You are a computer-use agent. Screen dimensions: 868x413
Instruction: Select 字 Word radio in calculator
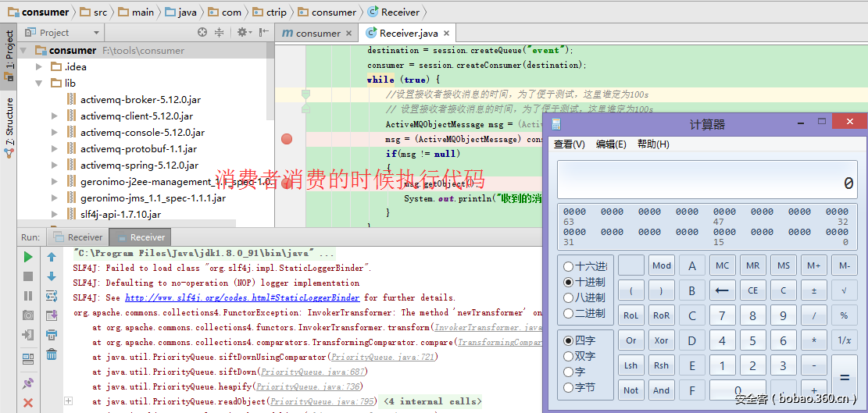(x=568, y=372)
